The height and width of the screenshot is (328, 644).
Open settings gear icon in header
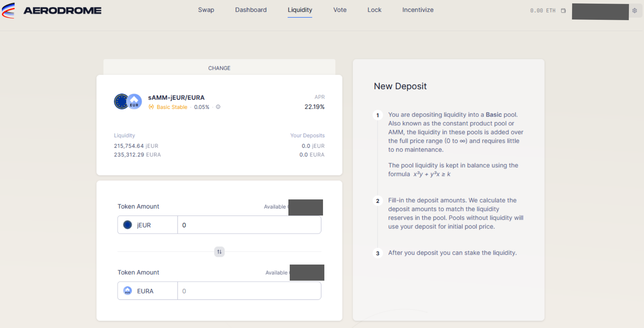[x=635, y=11]
